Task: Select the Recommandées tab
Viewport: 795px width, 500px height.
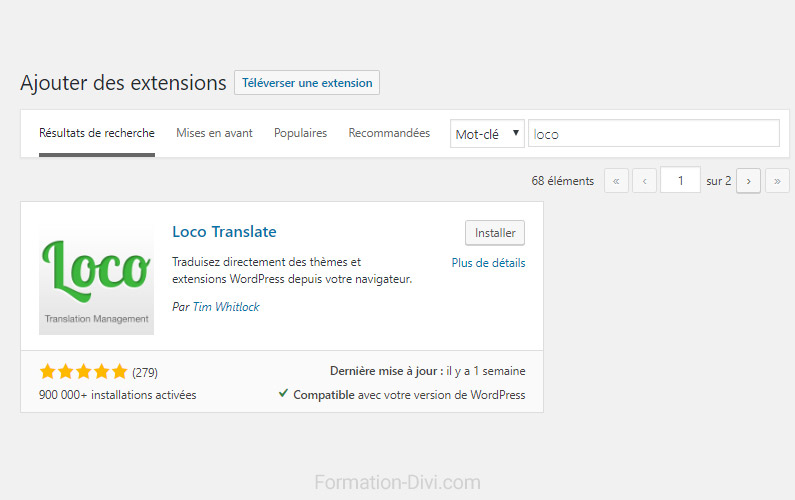Action: 389,133
